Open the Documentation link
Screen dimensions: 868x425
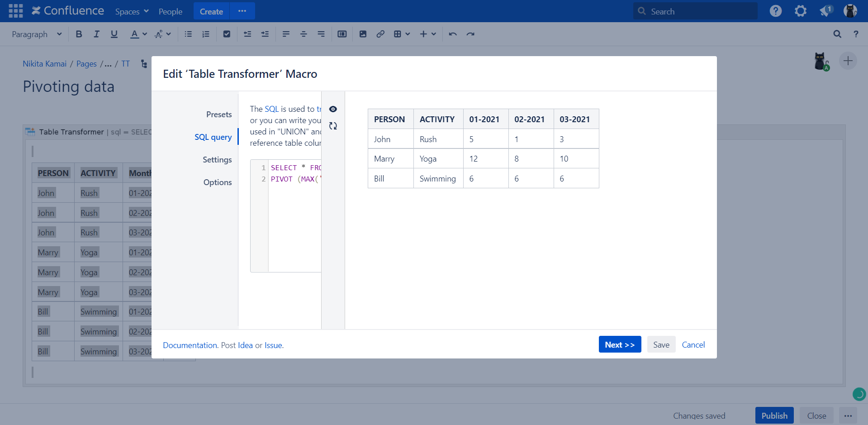(x=190, y=345)
